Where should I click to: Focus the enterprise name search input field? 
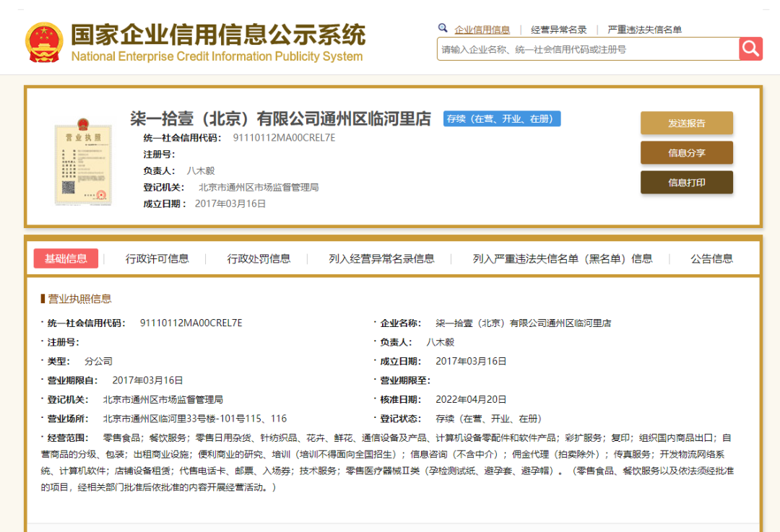[x=588, y=49]
